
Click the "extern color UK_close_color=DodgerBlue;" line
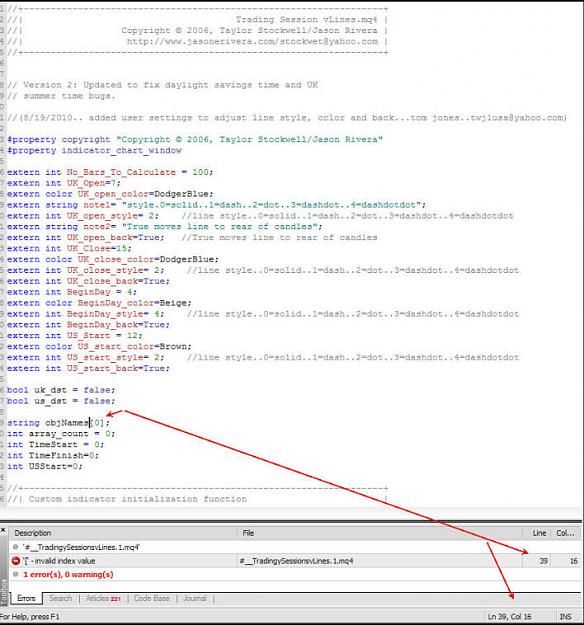tap(113, 259)
